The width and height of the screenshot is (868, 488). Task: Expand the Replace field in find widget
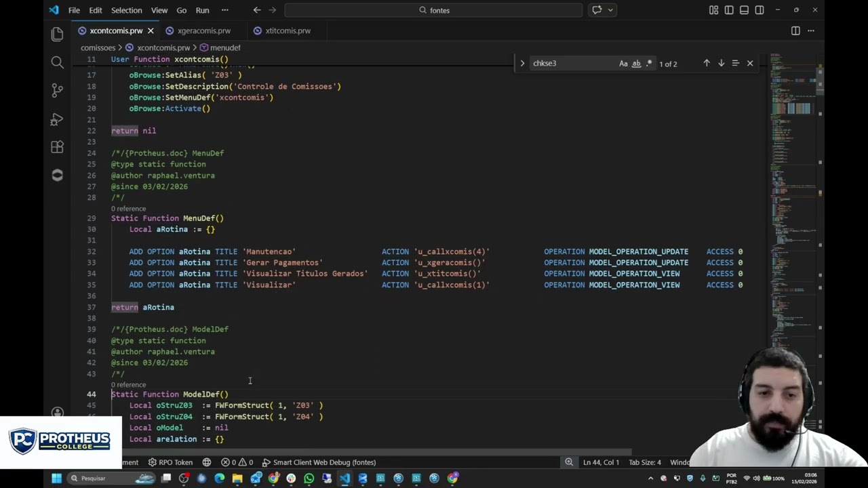(522, 63)
